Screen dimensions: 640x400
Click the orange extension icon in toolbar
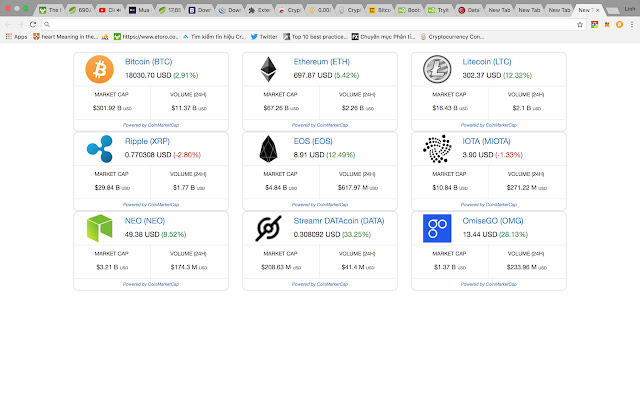pos(620,24)
